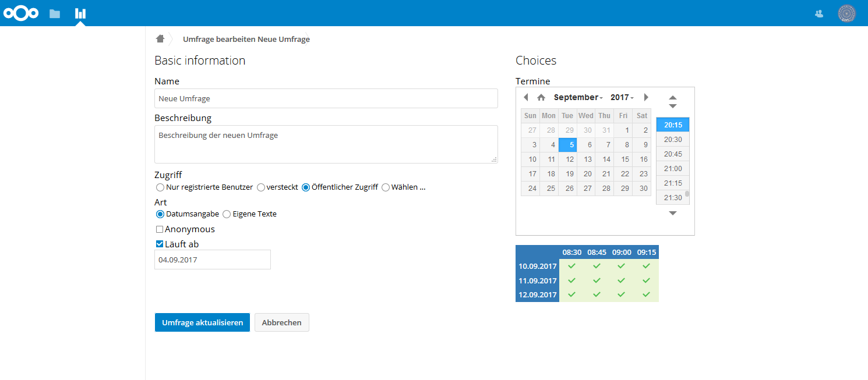Click the Abbrechen button

[282, 322]
